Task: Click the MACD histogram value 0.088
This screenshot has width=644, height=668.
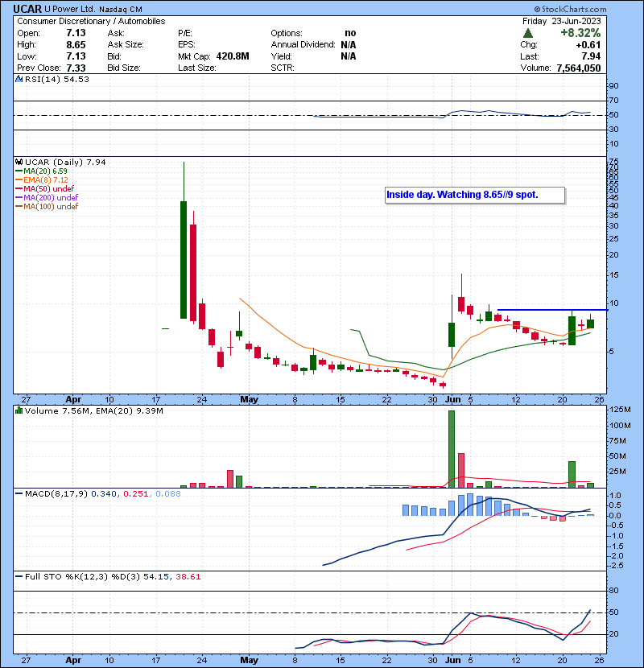Action: 168,494
